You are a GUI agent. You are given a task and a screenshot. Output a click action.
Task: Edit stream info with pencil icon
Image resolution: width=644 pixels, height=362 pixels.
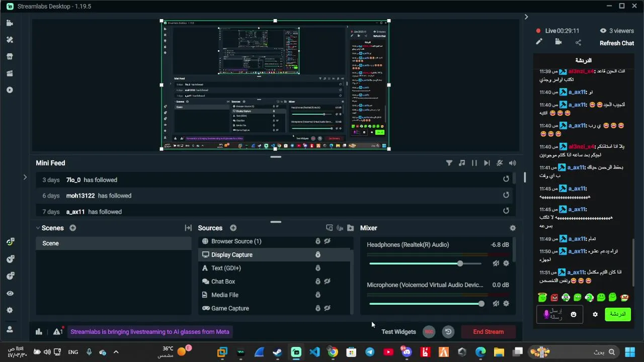(539, 42)
